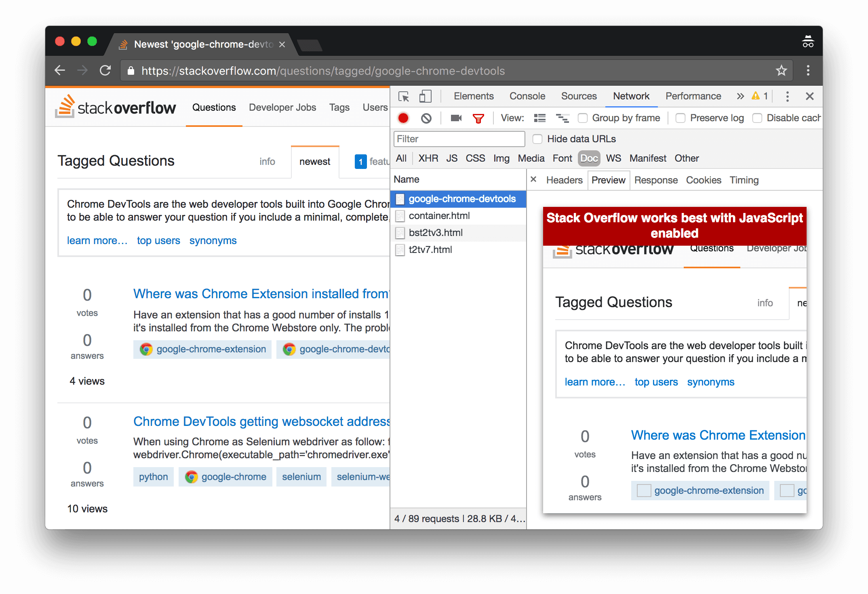Click the Filter input field

coord(459,139)
